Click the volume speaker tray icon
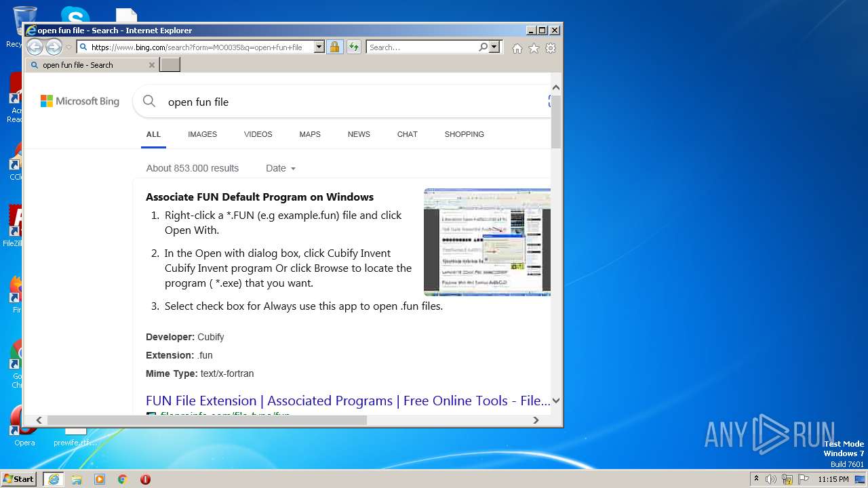The height and width of the screenshot is (488, 868). 771,479
